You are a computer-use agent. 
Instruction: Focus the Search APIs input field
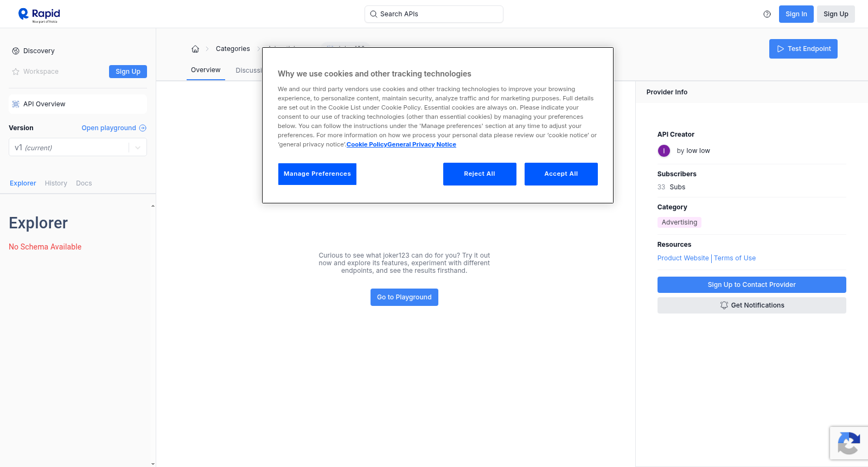(x=434, y=14)
